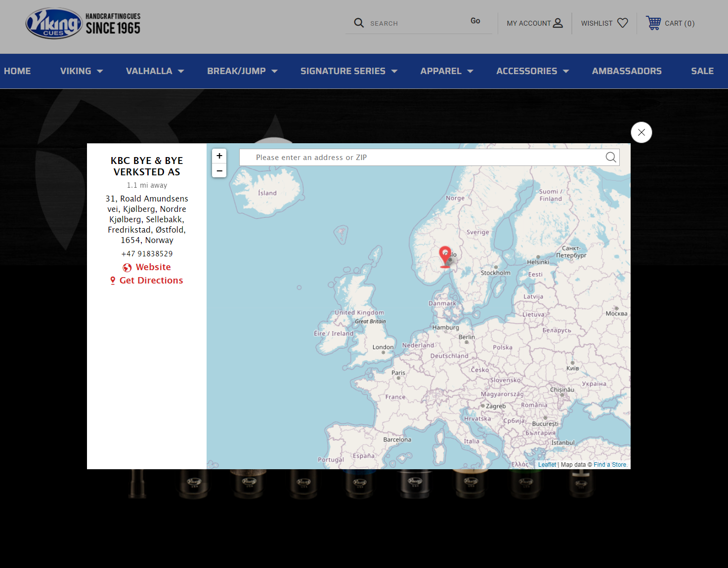Click the Roald Amundsens vei address text

pyautogui.click(x=147, y=219)
